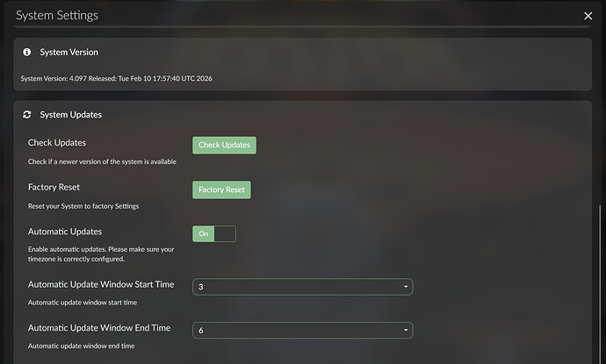Click the caret arrow on Start Time select
The height and width of the screenshot is (364, 606).
click(x=405, y=287)
